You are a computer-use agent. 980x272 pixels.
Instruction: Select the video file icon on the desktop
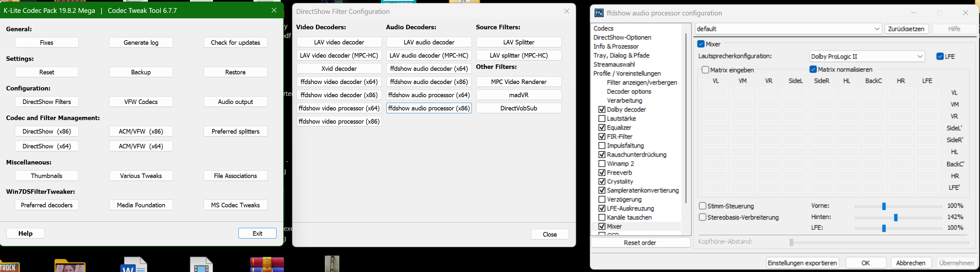(201, 265)
